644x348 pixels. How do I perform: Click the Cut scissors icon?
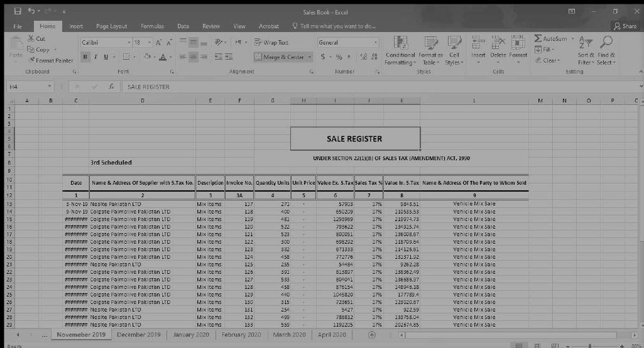coord(31,38)
